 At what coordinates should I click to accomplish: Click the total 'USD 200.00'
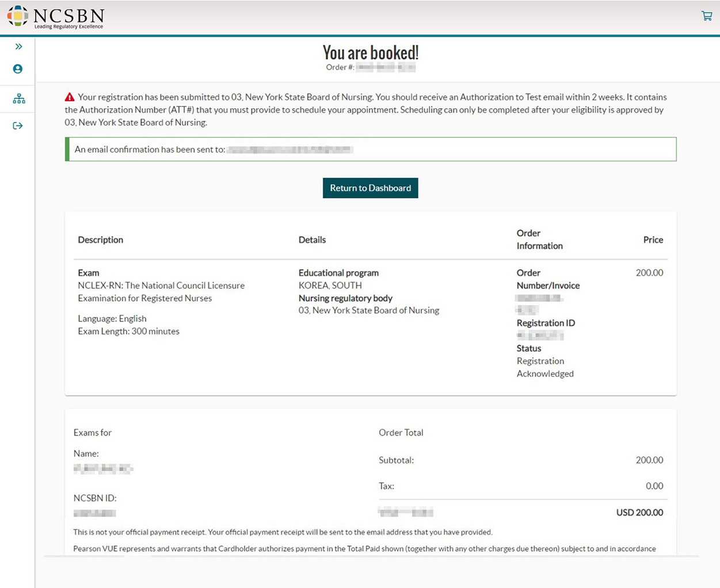640,513
